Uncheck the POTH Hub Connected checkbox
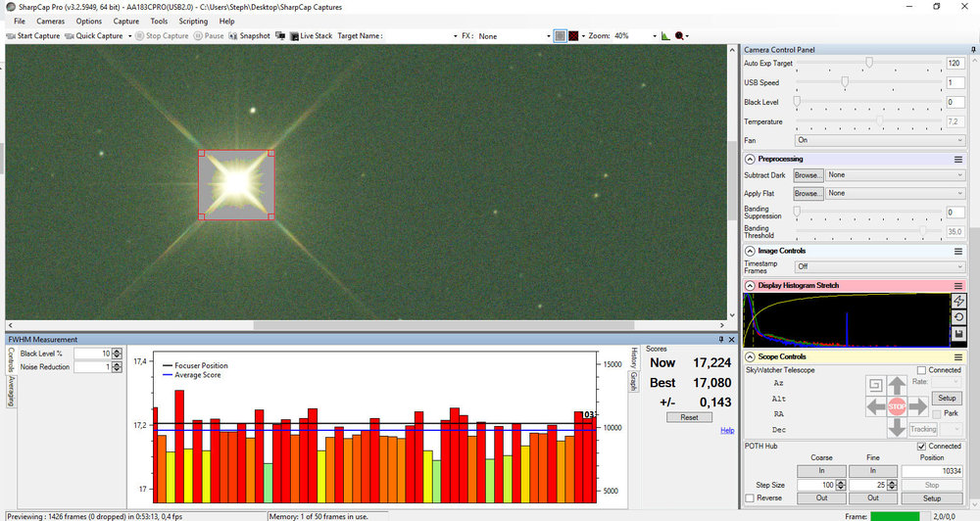The image size is (980, 521). coord(922,447)
